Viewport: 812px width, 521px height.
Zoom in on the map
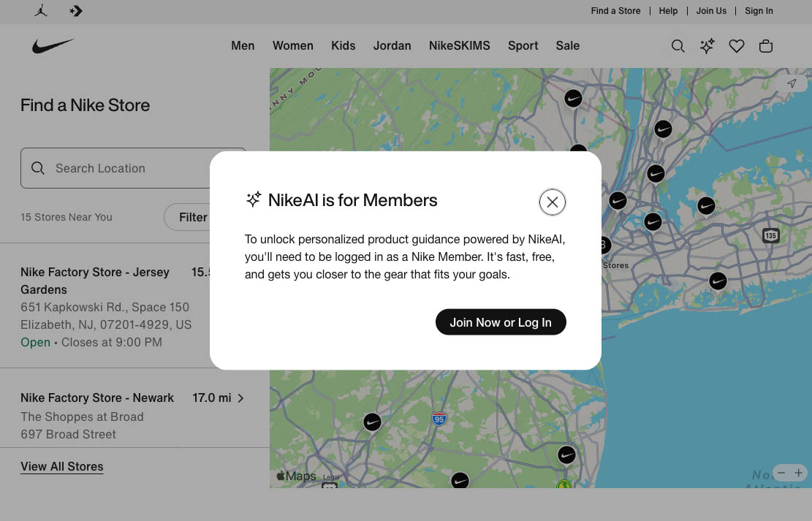799,473
